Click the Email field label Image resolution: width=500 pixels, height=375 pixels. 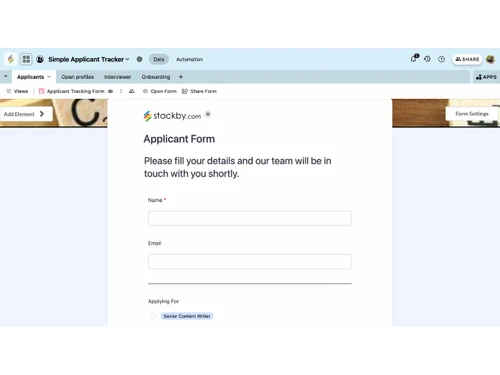[x=154, y=243]
